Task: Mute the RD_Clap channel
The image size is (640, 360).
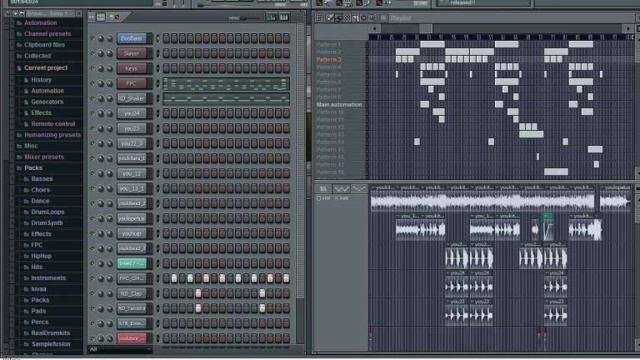Action: click(x=92, y=293)
